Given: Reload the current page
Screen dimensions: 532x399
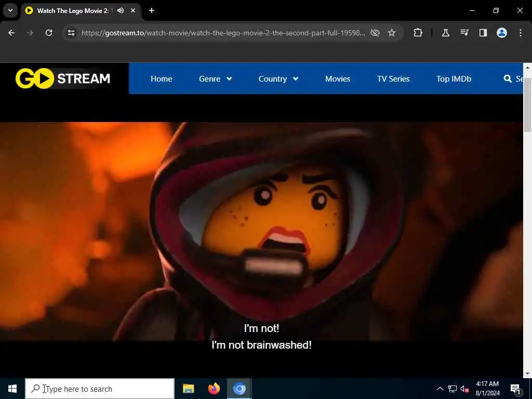Looking at the screenshot, I should [x=49, y=33].
